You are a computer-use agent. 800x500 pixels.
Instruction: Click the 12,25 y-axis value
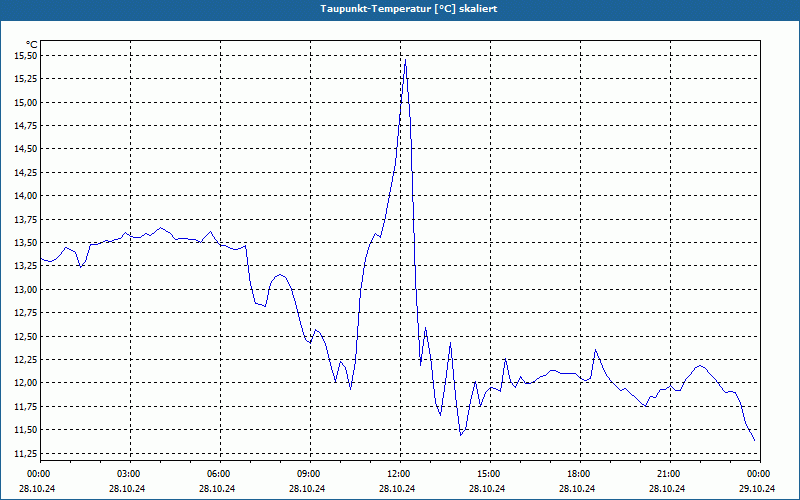(x=25, y=360)
